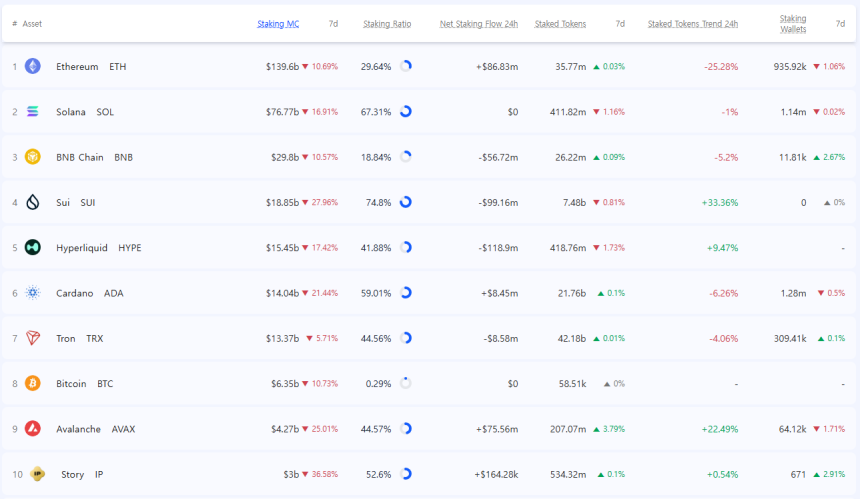Sort by Net Staking Flow 24h
This screenshot has height=499, width=860.
coord(479,23)
